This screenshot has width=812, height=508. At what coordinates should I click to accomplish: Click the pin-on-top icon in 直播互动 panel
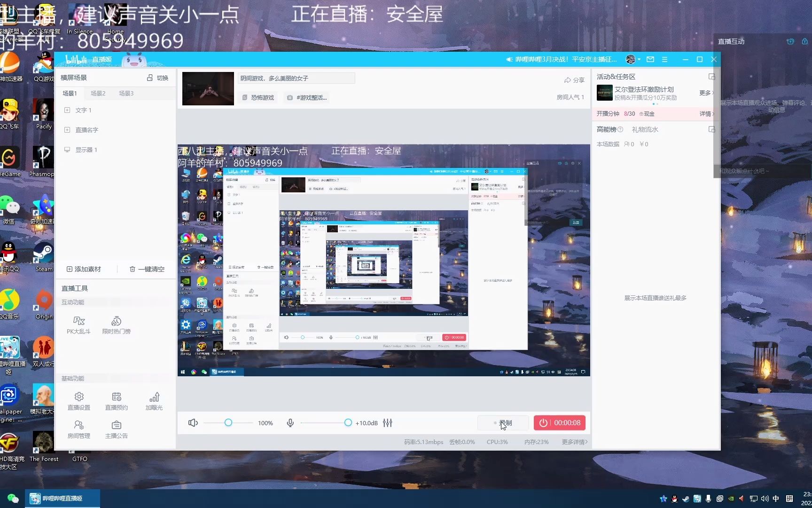tap(790, 41)
